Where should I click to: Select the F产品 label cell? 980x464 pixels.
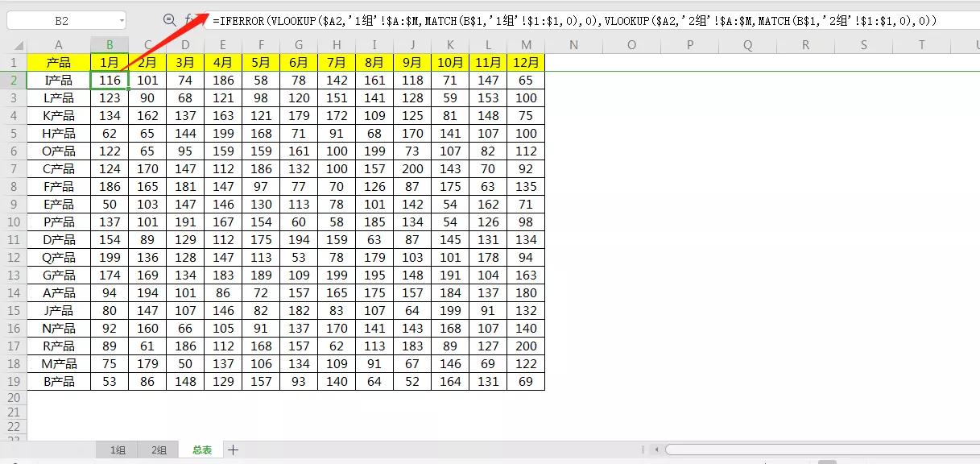click(59, 186)
